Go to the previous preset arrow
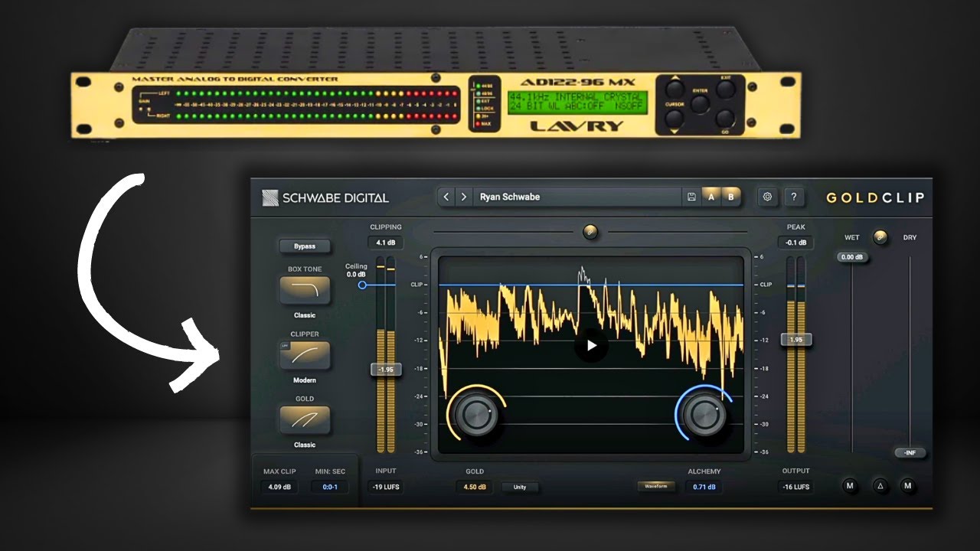The width and height of the screenshot is (980, 551). pos(446,197)
